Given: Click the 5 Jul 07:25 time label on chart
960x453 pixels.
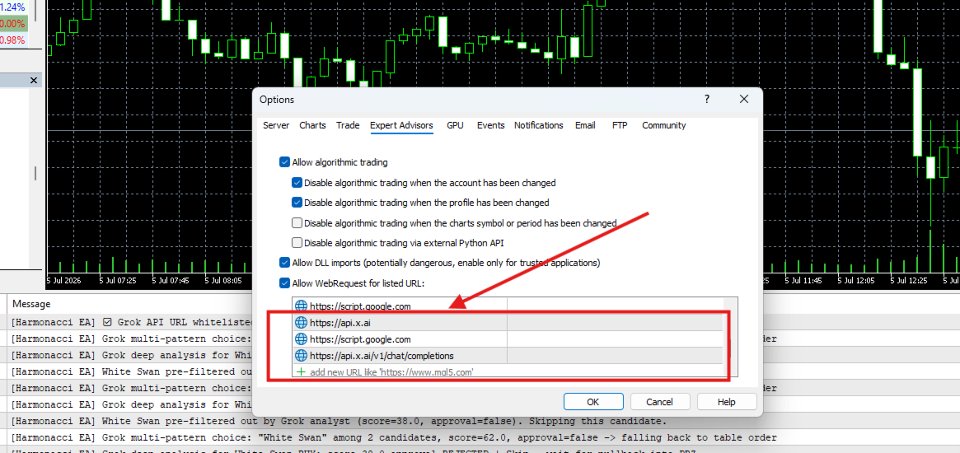Looking at the screenshot, I should (x=119, y=280).
